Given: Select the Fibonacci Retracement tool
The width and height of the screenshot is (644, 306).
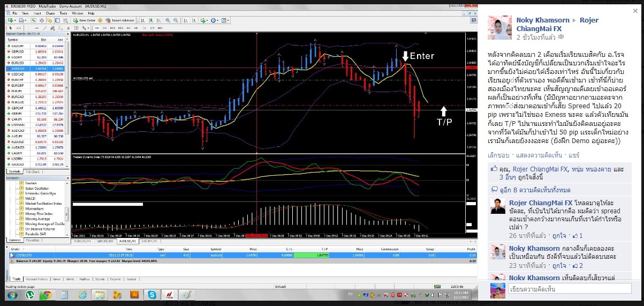Looking at the screenshot, I should pos(60,28).
